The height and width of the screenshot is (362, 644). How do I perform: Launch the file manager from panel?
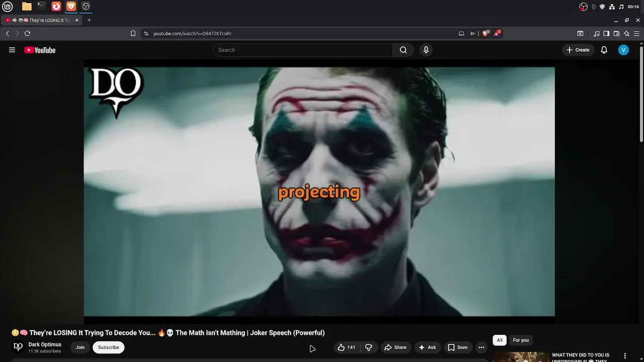[x=27, y=7]
